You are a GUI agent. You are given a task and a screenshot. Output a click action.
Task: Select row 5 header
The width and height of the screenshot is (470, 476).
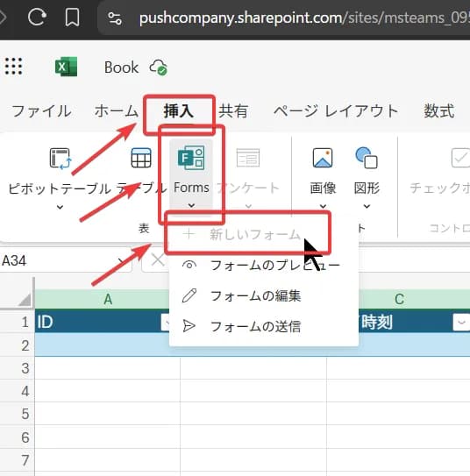[18, 414]
